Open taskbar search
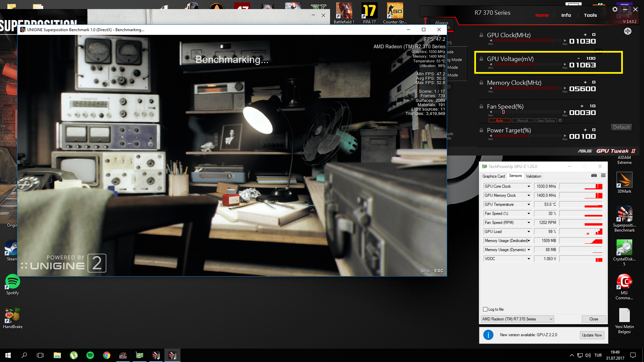Viewport: 644px width, 362px height. click(24, 355)
